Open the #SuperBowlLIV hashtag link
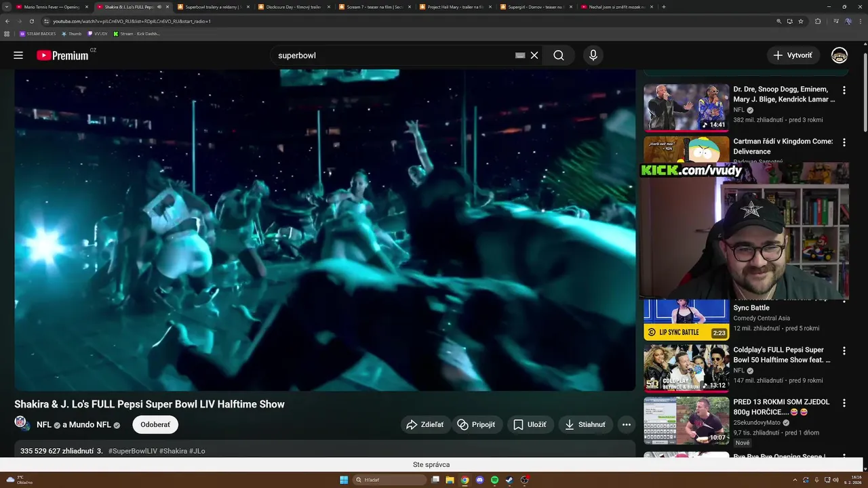 pos(132,451)
